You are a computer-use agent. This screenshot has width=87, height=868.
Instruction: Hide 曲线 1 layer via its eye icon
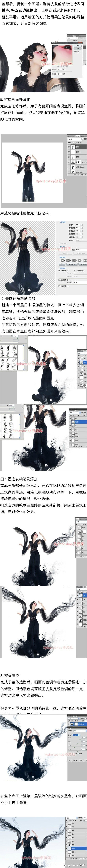click(69, 162)
